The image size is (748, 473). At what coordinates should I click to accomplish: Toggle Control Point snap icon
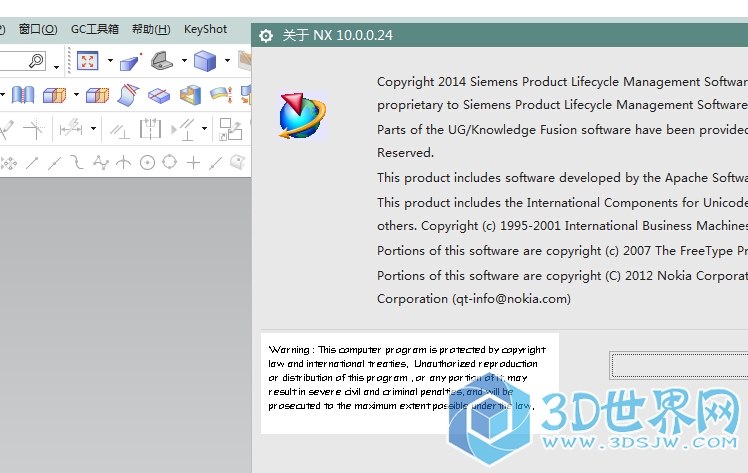76,163
